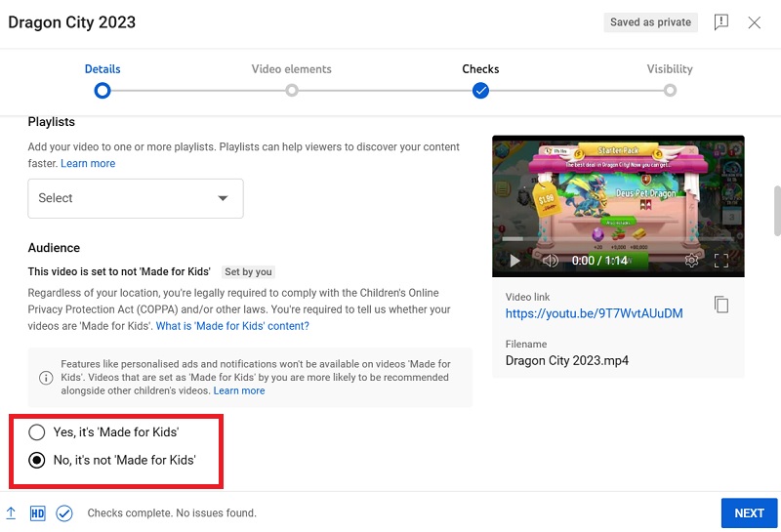This screenshot has height=532, width=781.
Task: Click the Audience section heading
Action: click(x=54, y=248)
